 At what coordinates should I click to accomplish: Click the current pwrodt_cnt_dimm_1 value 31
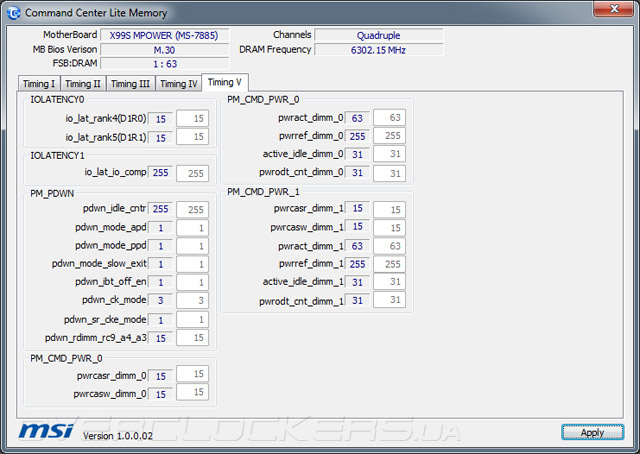point(357,300)
